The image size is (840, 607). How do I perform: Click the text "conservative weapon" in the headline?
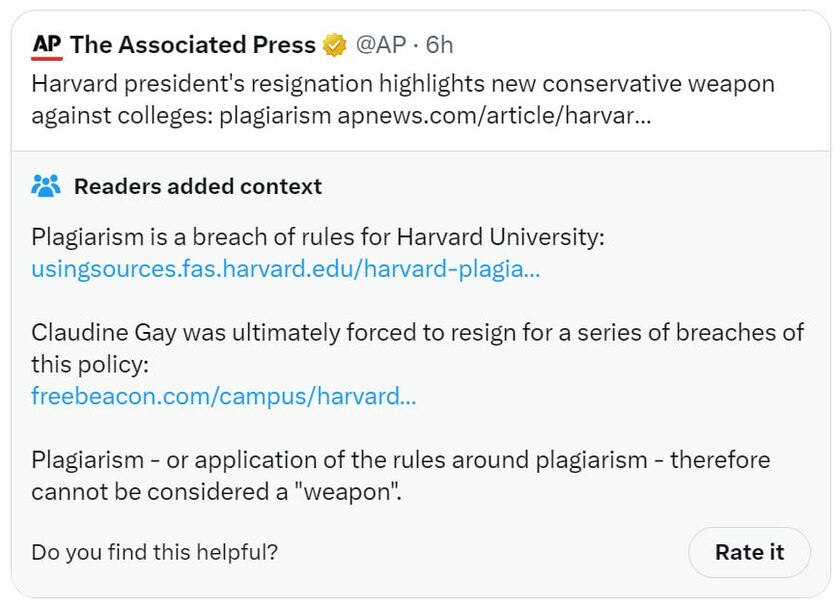click(658, 84)
